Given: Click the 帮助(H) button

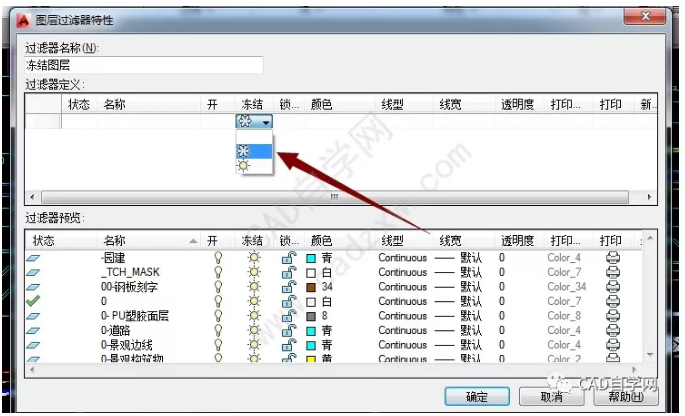Looking at the screenshot, I should pos(626,397).
